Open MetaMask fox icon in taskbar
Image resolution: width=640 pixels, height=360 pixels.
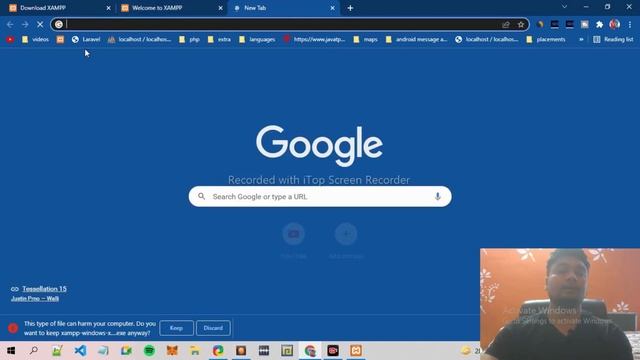172,351
